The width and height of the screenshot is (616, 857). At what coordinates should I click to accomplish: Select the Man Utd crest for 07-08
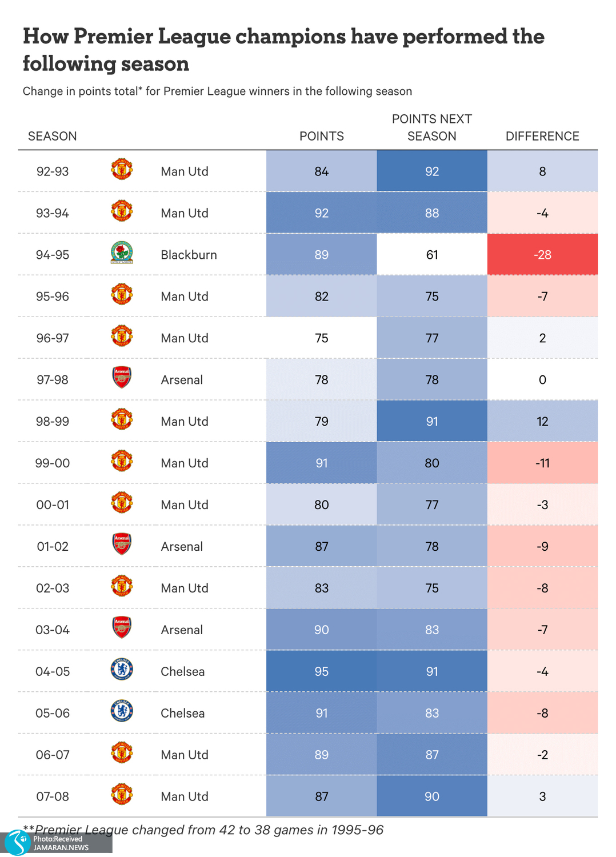click(x=122, y=794)
